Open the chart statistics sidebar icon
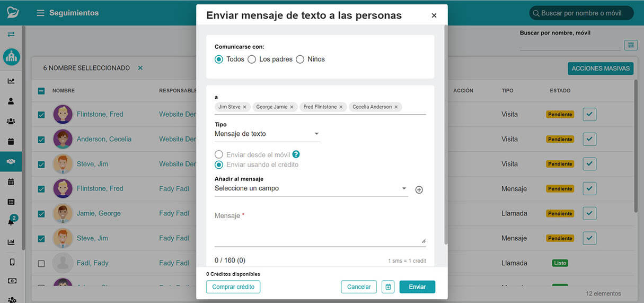Image resolution: width=644 pixels, height=303 pixels. [11, 81]
